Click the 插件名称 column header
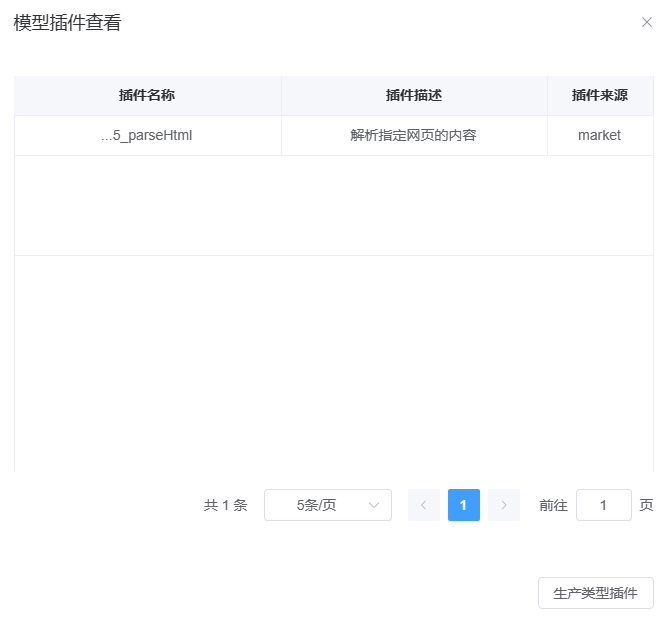This screenshot has height=617, width=665. click(x=147, y=96)
